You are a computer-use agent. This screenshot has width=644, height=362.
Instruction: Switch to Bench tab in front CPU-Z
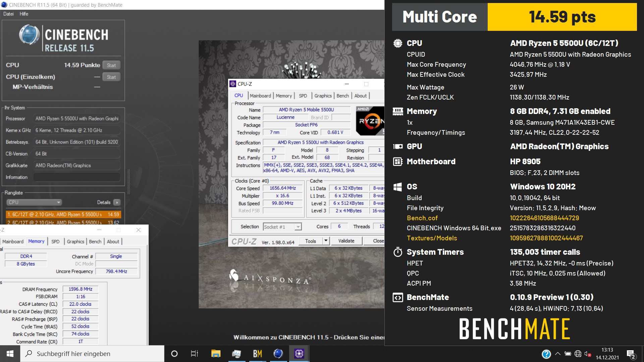click(342, 96)
